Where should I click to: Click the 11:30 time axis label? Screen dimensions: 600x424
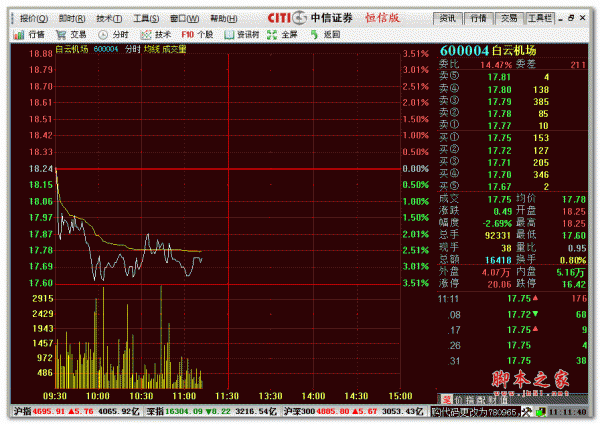point(227,396)
